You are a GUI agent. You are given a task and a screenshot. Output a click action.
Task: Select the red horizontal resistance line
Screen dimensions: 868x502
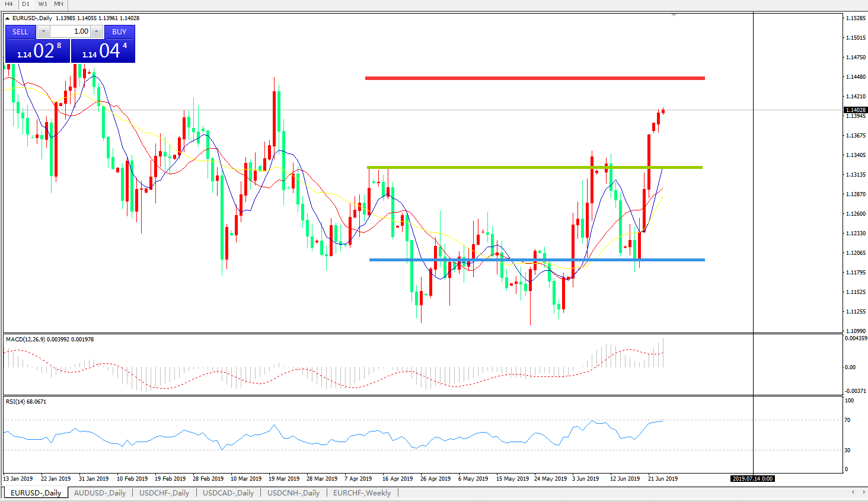click(534, 78)
